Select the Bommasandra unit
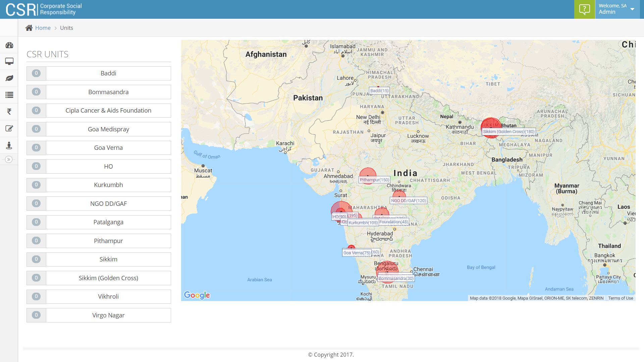This screenshot has height=362, width=644. pos(108,92)
